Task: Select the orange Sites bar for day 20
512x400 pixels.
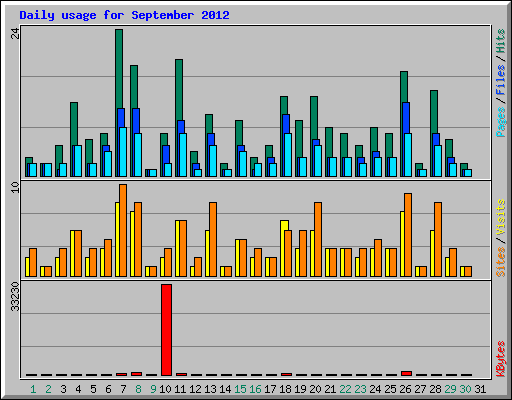Action: point(318,239)
